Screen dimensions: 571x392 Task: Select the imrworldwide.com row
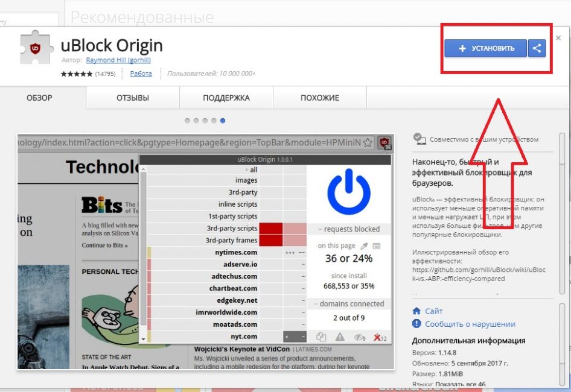pyautogui.click(x=226, y=312)
